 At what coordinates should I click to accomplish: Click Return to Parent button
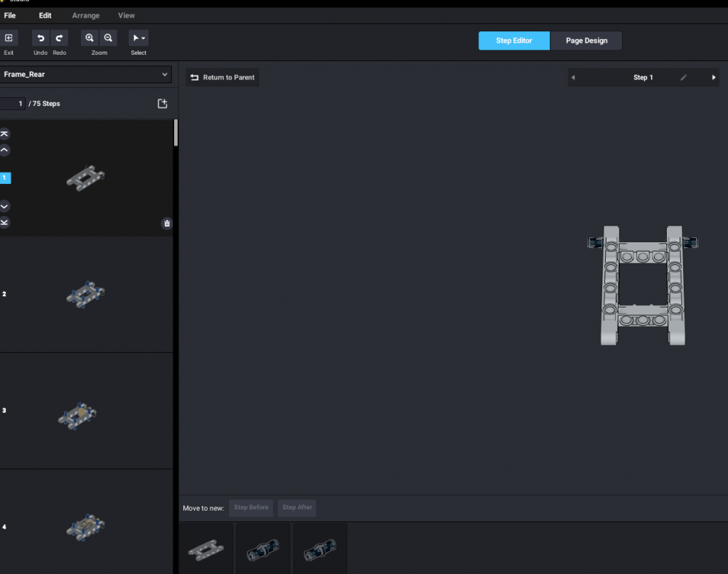[x=223, y=77]
